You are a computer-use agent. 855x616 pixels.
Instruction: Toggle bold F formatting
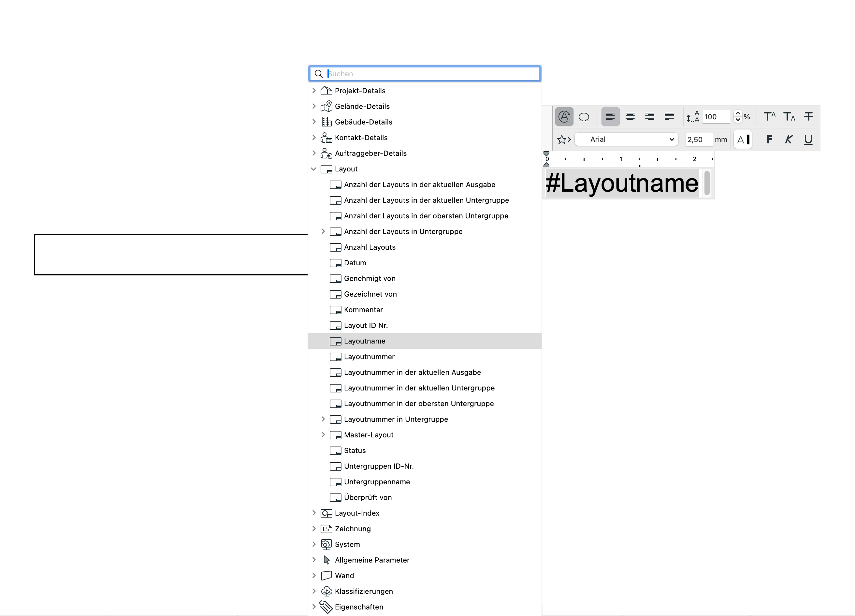pos(769,139)
